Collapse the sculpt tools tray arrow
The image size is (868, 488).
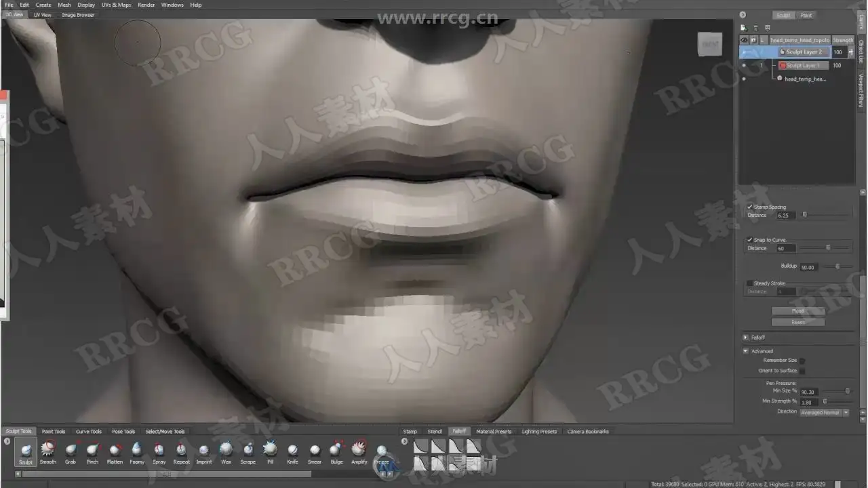pyautogui.click(x=7, y=441)
